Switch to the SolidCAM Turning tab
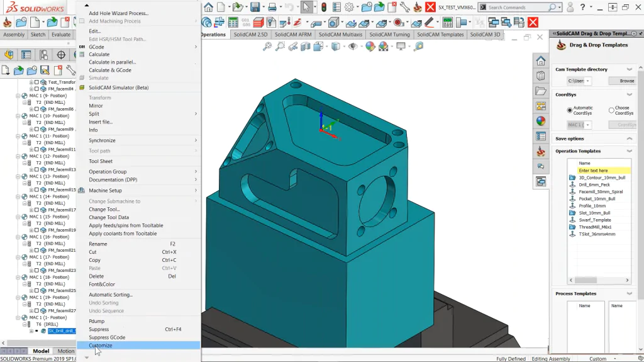 pyautogui.click(x=389, y=35)
